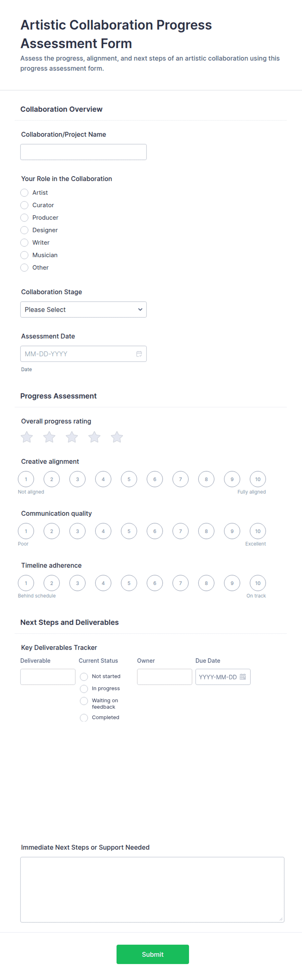Submit the assessment form
The height and width of the screenshot is (980, 302).
153,954
